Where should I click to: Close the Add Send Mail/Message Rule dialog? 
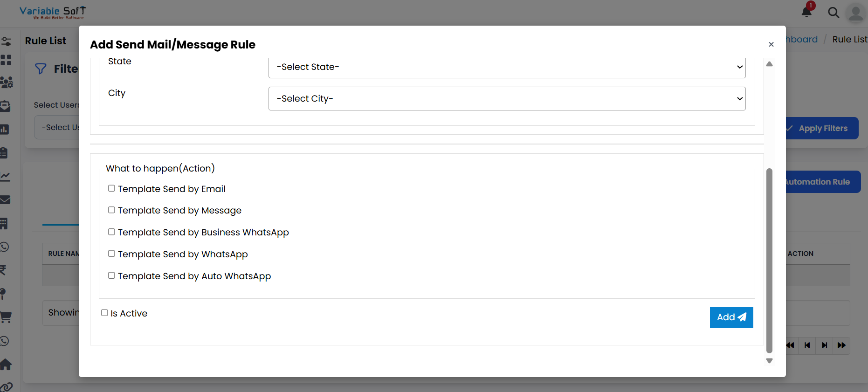pyautogui.click(x=771, y=44)
